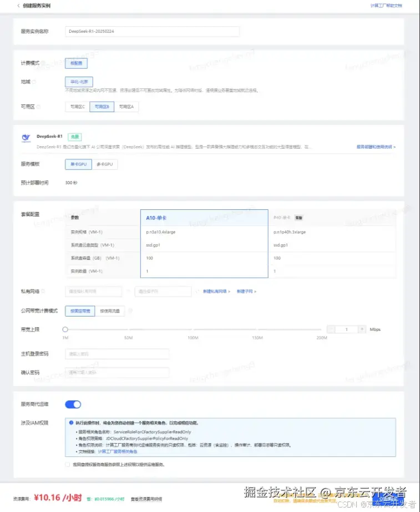This screenshot has width=420, height=512.
Task: Switch to the 多卡GPU service template
Action: tap(104, 164)
